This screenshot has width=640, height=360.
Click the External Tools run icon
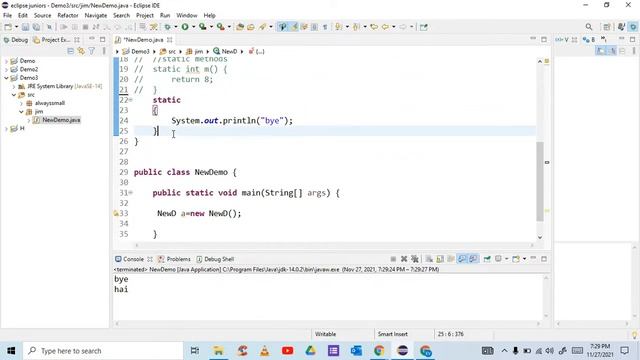220,27
